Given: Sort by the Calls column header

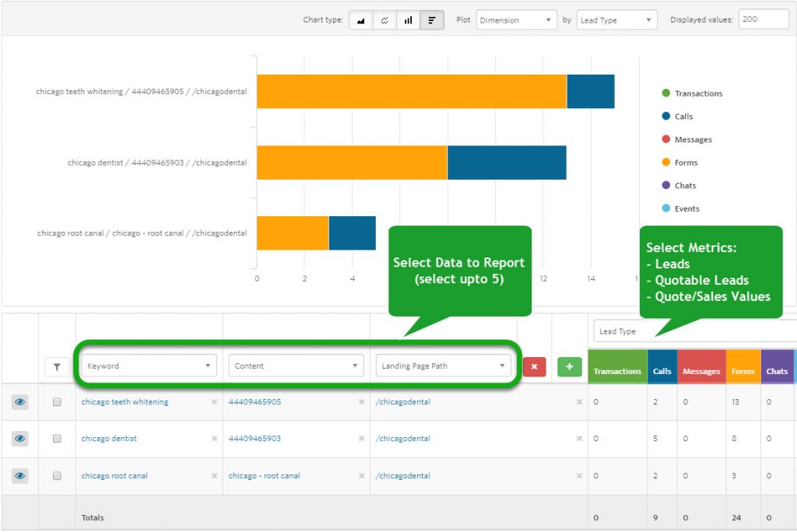Looking at the screenshot, I should 662,372.
